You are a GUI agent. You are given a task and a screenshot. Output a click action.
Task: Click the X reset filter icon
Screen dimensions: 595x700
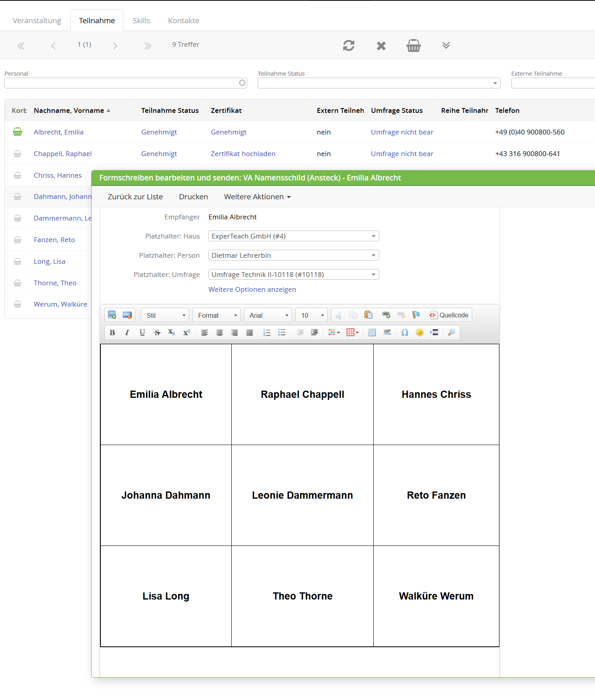[x=381, y=46]
